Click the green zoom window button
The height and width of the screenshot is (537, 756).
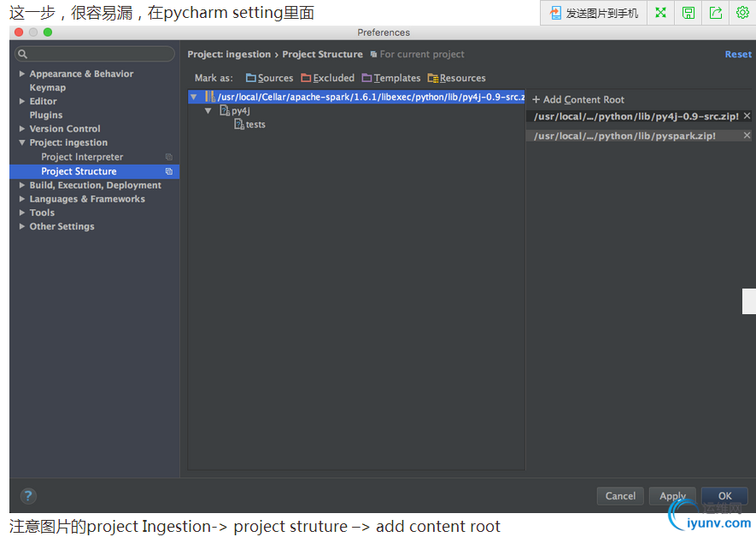tap(48, 32)
